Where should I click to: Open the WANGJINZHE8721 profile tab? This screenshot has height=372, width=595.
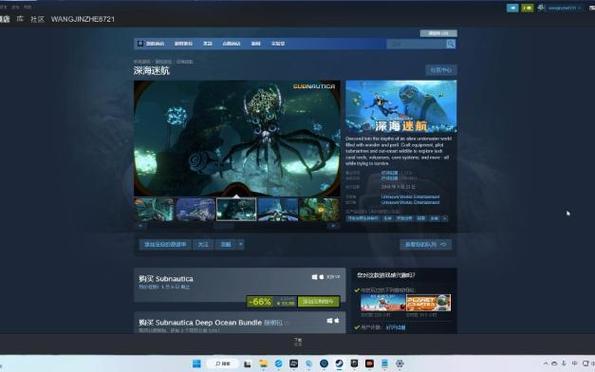83,19
